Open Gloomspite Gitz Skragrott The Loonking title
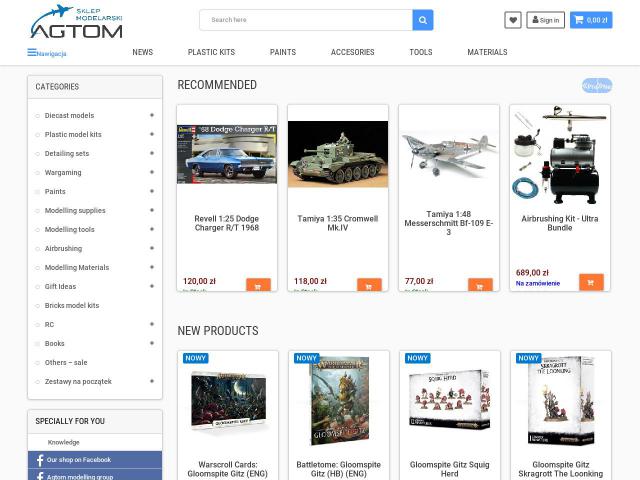The image size is (640, 480). tap(561, 469)
